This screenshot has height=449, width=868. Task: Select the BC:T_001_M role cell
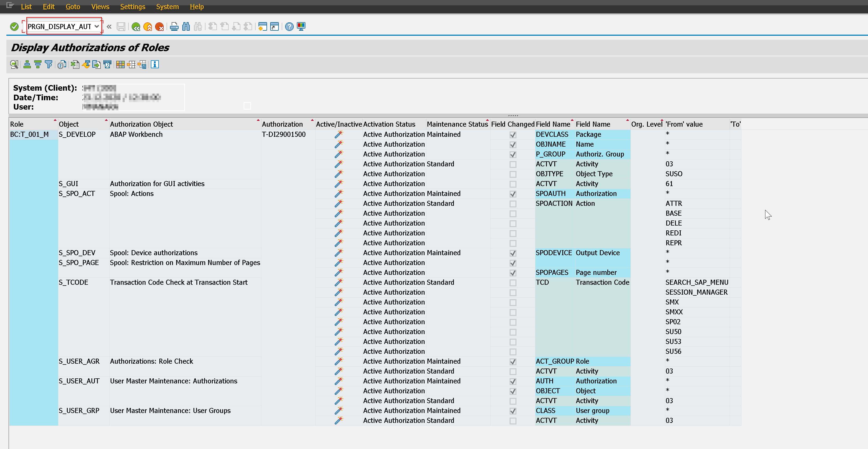click(29, 134)
